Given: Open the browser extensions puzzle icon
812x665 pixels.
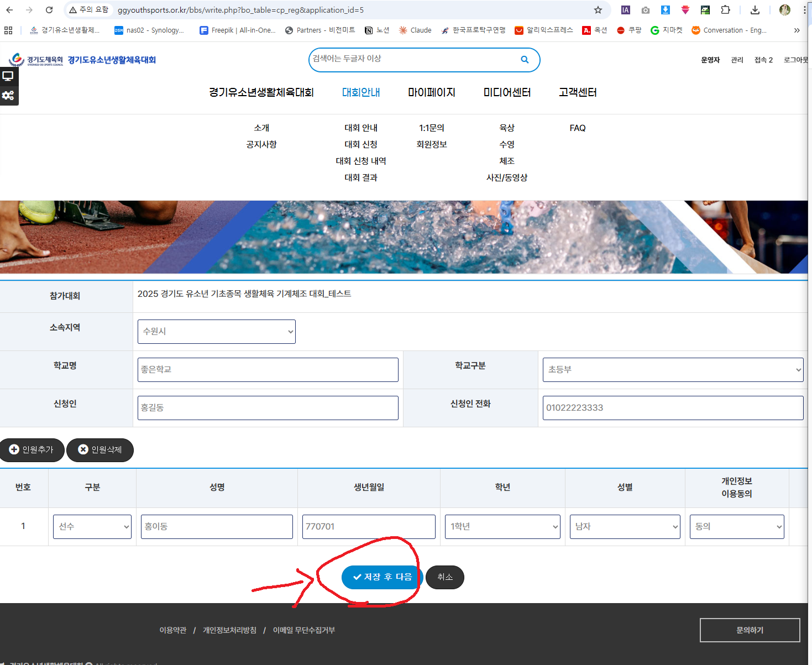Looking at the screenshot, I should 725,10.
